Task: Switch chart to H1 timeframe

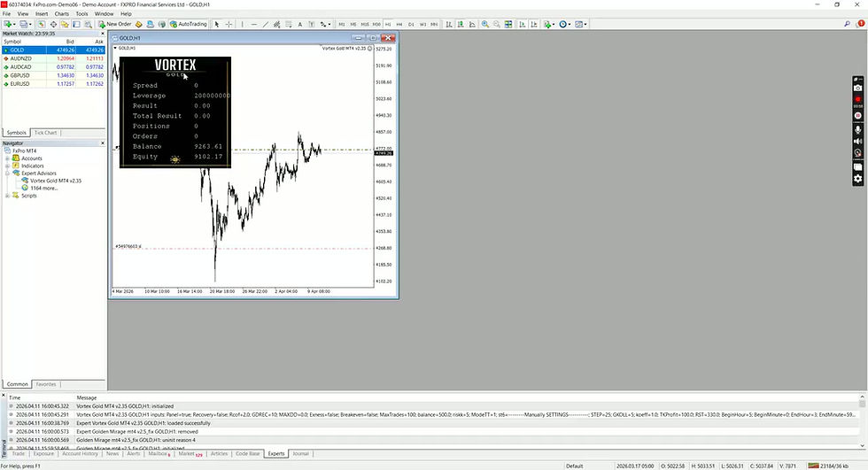Action: tap(388, 24)
